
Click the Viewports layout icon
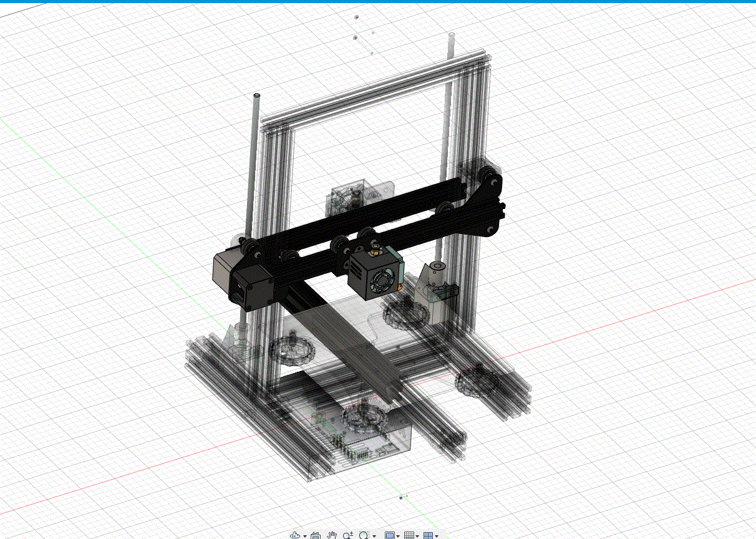[428, 535]
